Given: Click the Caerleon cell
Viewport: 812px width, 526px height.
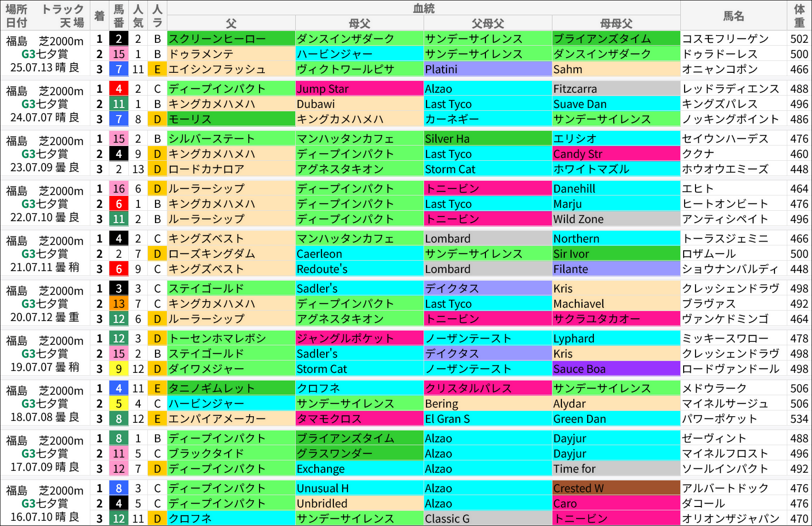Looking at the screenshot, I should (359, 253).
